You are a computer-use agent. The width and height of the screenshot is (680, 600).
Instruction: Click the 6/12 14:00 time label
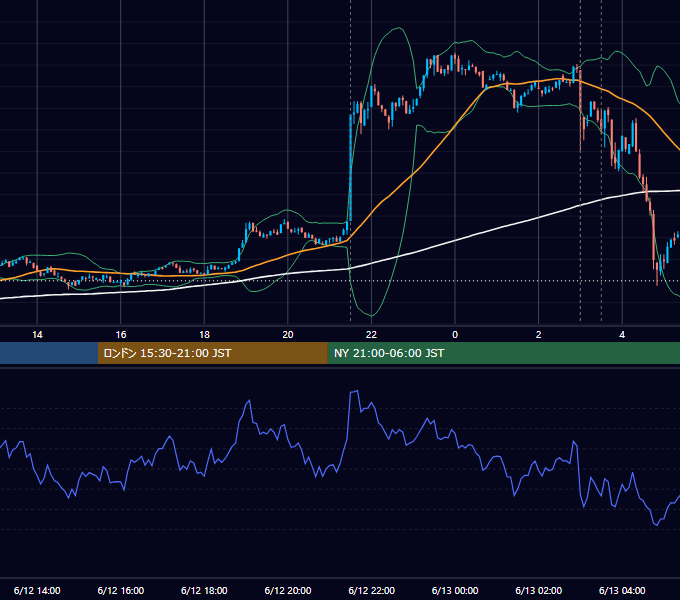(37, 590)
